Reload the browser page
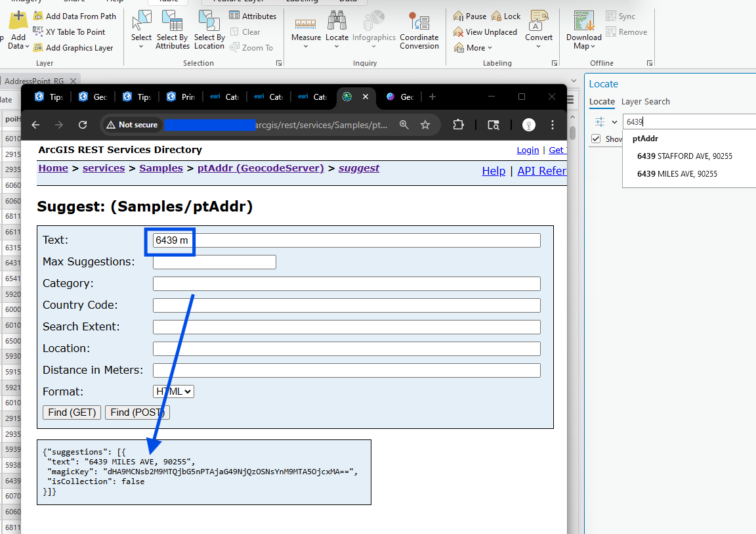 [x=83, y=125]
